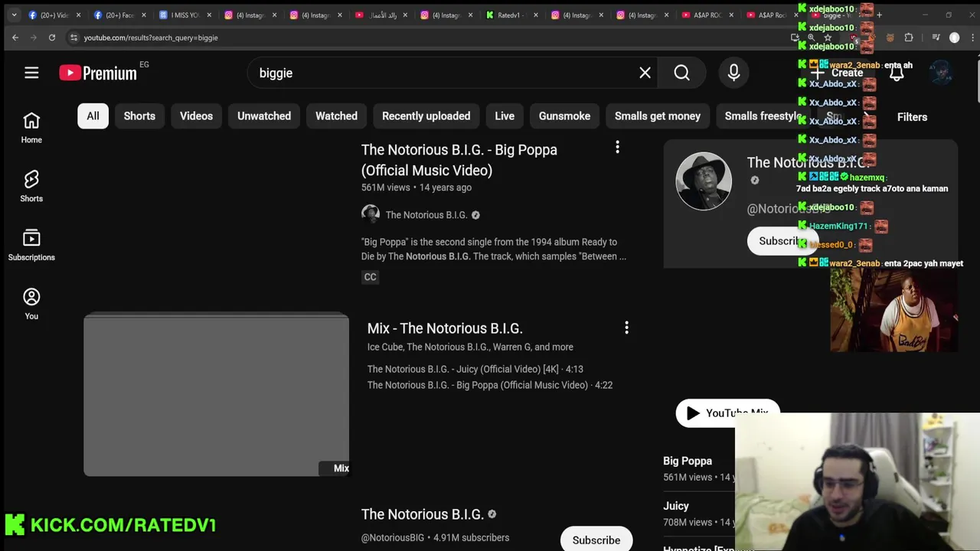Reload the page with the refresh icon
This screenshot has width=980, height=551.
point(52,37)
